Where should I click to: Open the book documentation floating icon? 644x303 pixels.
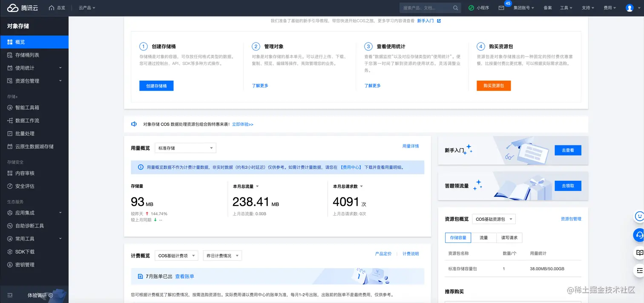(x=639, y=253)
